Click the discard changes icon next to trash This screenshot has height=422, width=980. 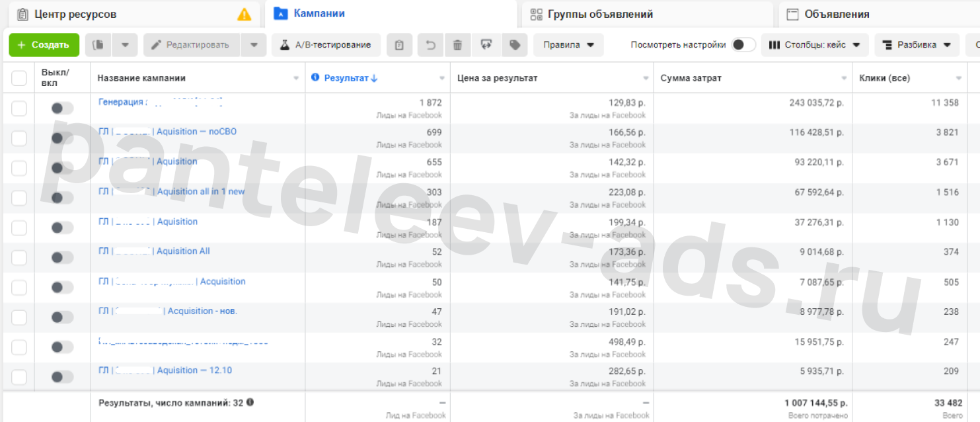(486, 45)
